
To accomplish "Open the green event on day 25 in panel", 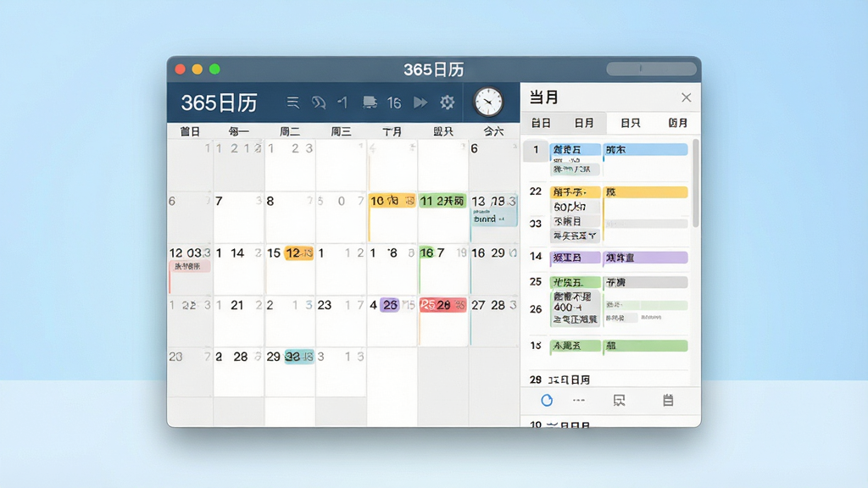I will click(576, 282).
